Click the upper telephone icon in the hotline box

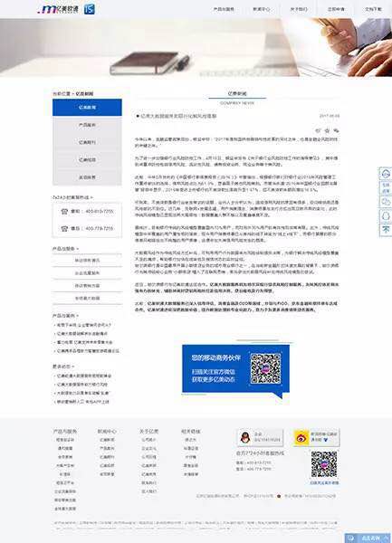click(x=64, y=211)
